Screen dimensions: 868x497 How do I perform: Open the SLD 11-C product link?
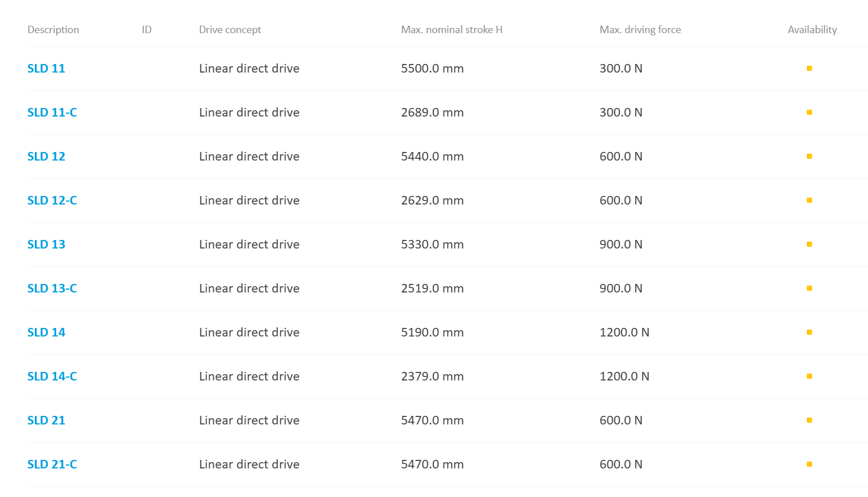pyautogui.click(x=52, y=113)
